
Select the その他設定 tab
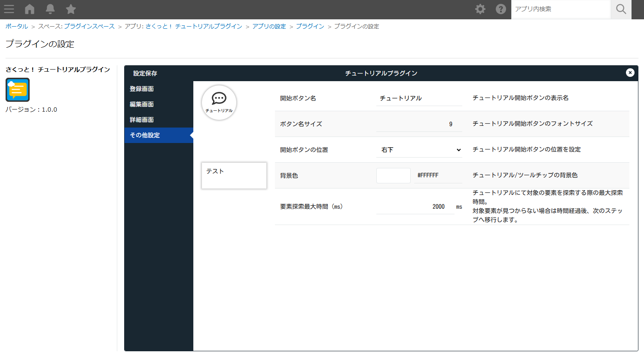click(x=145, y=135)
